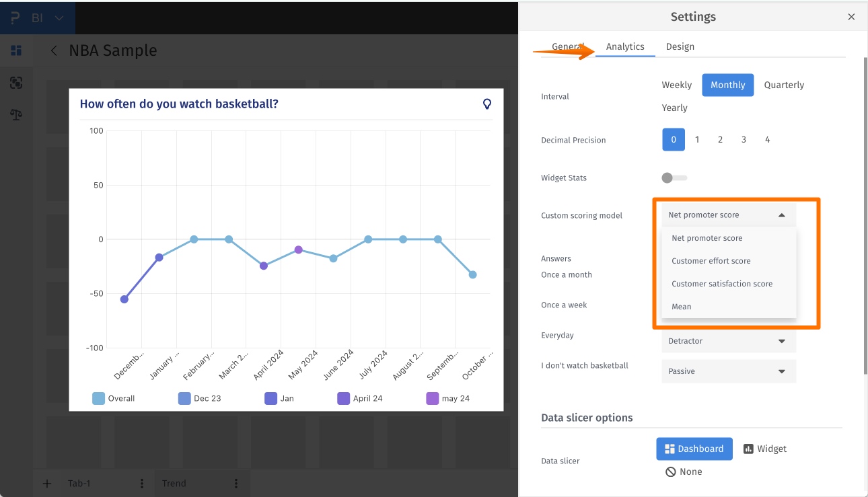The image size is (868, 497).
Task: Toggle the Overall legend swatch
Action: (x=99, y=398)
